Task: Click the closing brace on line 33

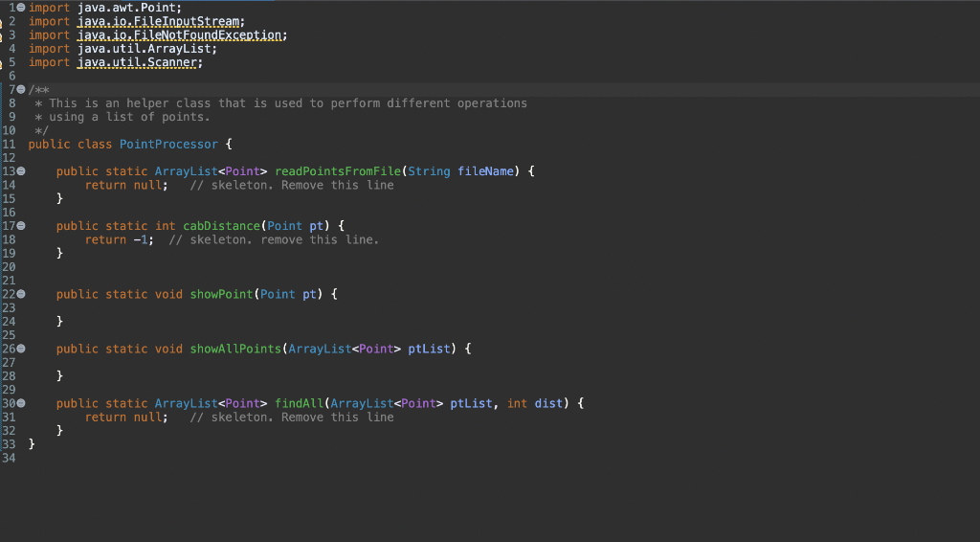Action: pyautogui.click(x=32, y=444)
